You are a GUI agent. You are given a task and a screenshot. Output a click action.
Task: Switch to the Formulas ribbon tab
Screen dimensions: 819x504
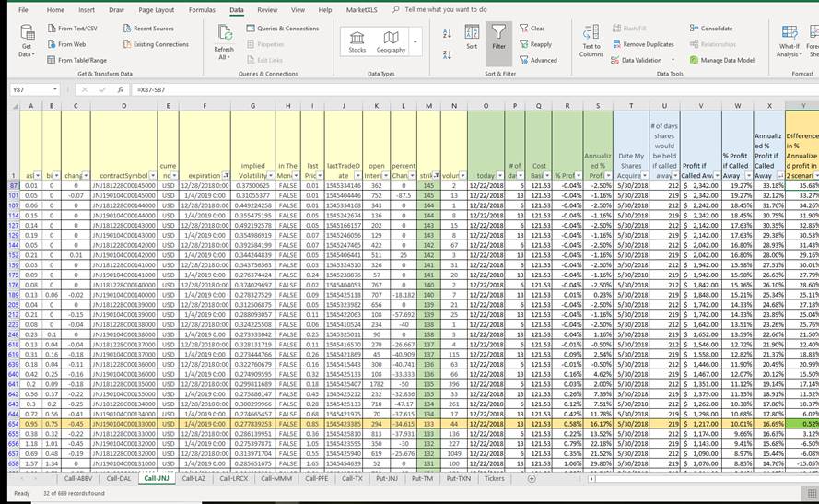(x=202, y=10)
